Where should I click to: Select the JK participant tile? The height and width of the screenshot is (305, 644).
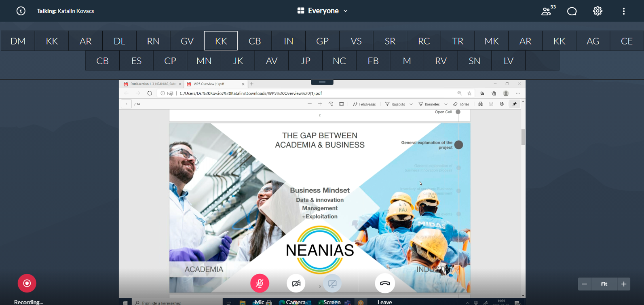[x=238, y=61]
